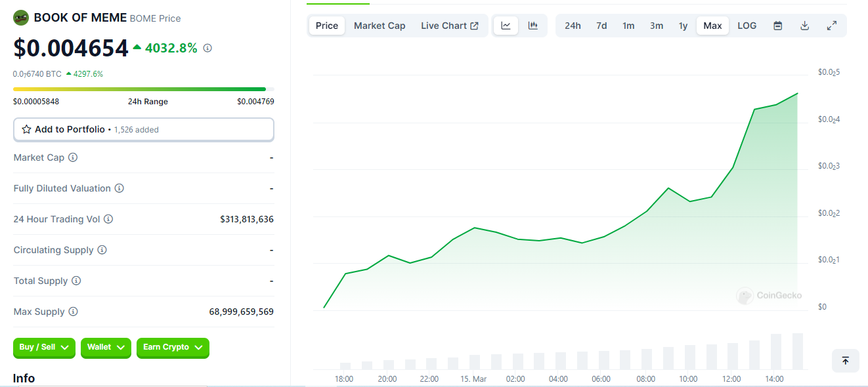This screenshot has height=387, width=868.
Task: Open the Live Chart link
Action: click(450, 26)
